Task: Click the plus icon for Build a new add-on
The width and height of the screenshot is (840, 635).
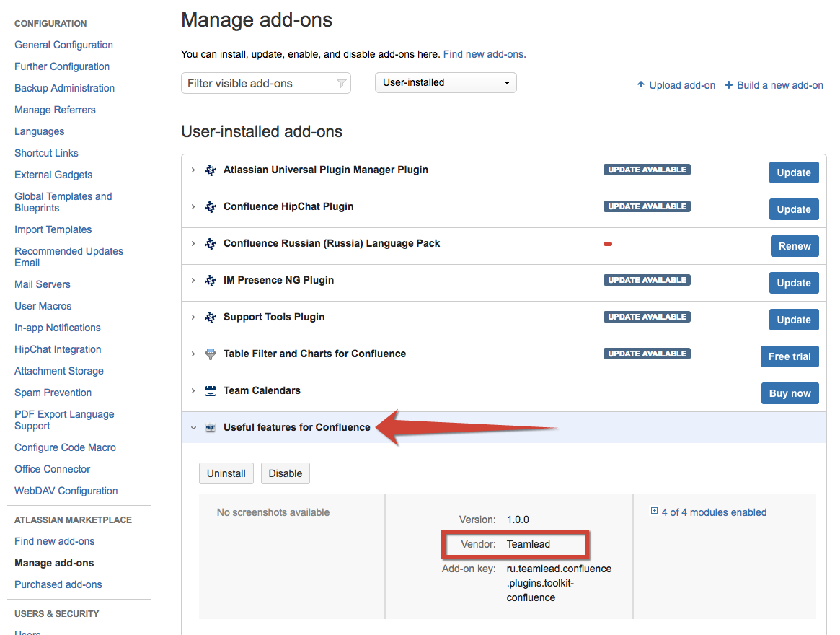Action: pyautogui.click(x=729, y=85)
